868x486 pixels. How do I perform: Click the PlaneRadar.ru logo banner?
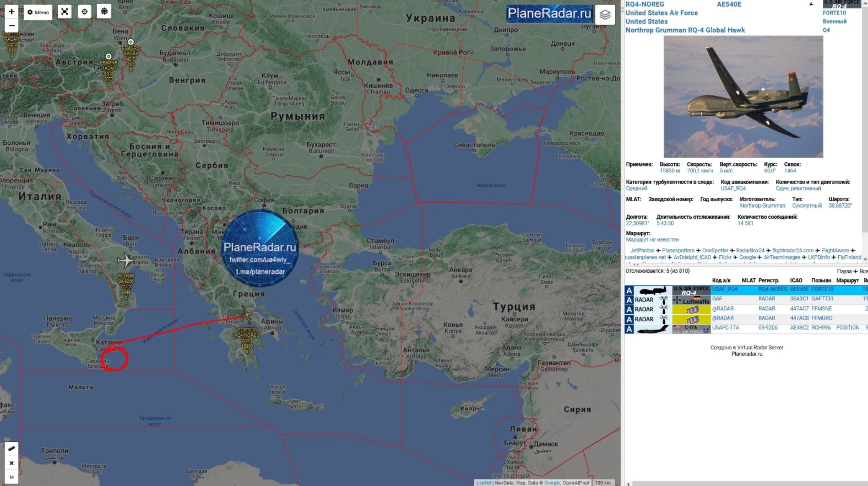(549, 13)
